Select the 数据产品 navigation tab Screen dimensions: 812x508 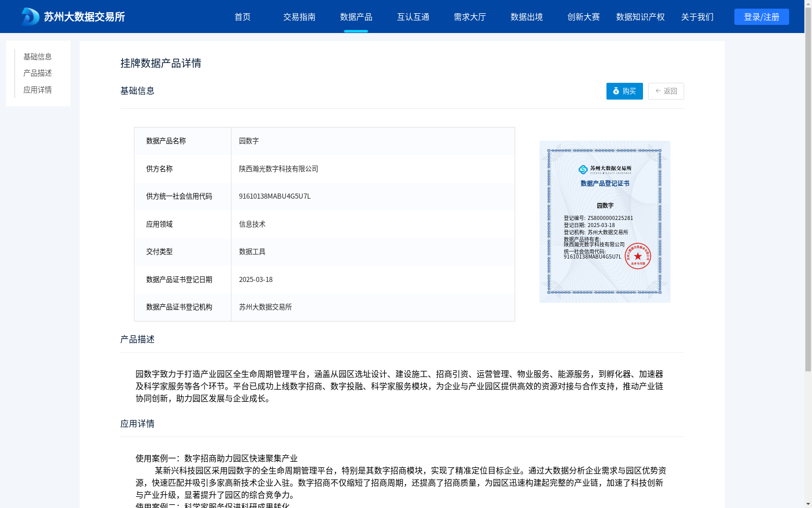coord(356,17)
